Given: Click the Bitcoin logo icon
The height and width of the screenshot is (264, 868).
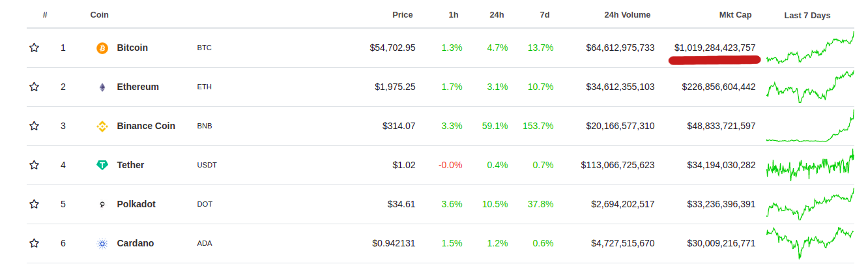Looking at the screenshot, I should [102, 48].
